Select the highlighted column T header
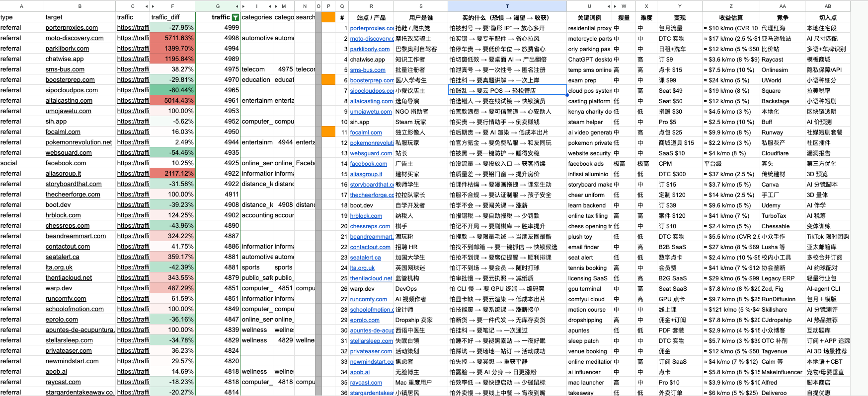This screenshot has width=868, height=396. coord(507,6)
